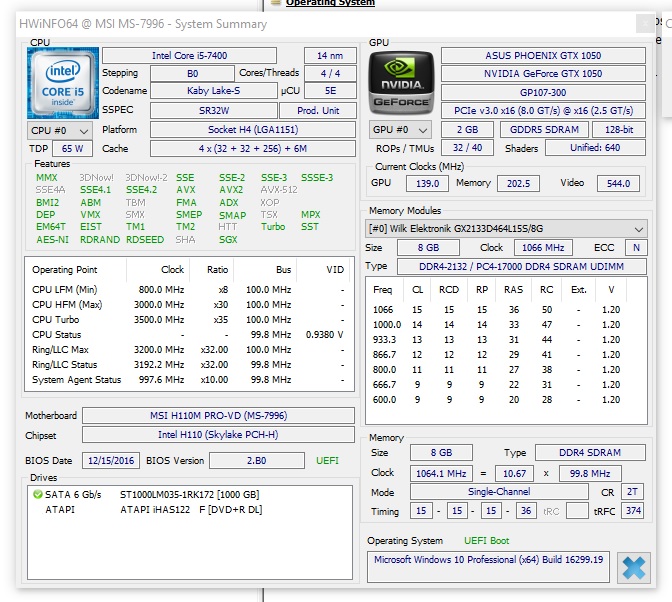Click the Unified: 640 shaders field
Image resolution: width=672 pixels, height=602 pixels.
pyautogui.click(x=595, y=148)
